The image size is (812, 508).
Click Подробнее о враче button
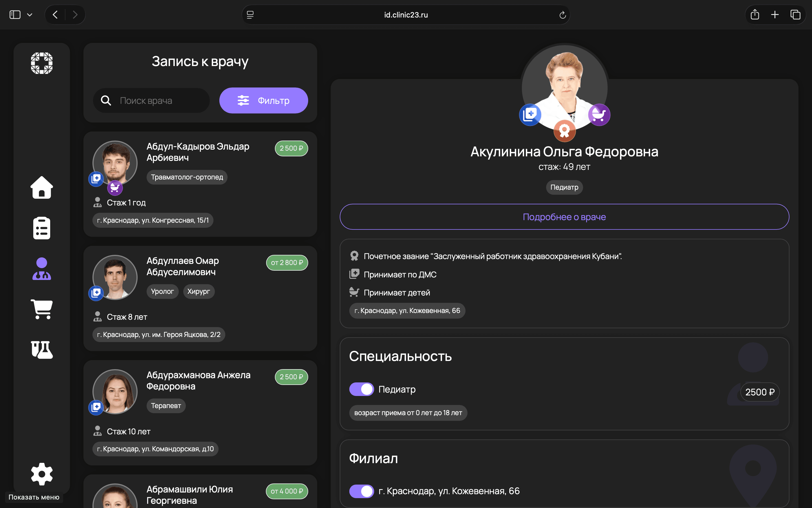click(x=564, y=217)
